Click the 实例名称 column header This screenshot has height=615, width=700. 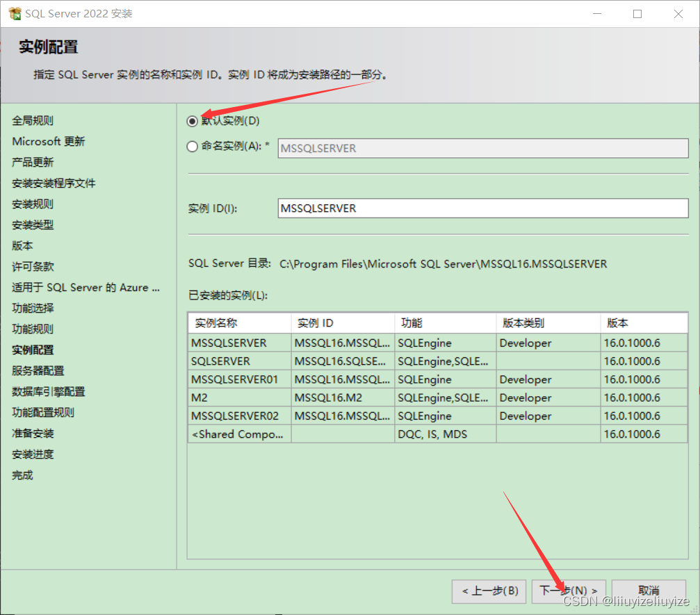[240, 322]
